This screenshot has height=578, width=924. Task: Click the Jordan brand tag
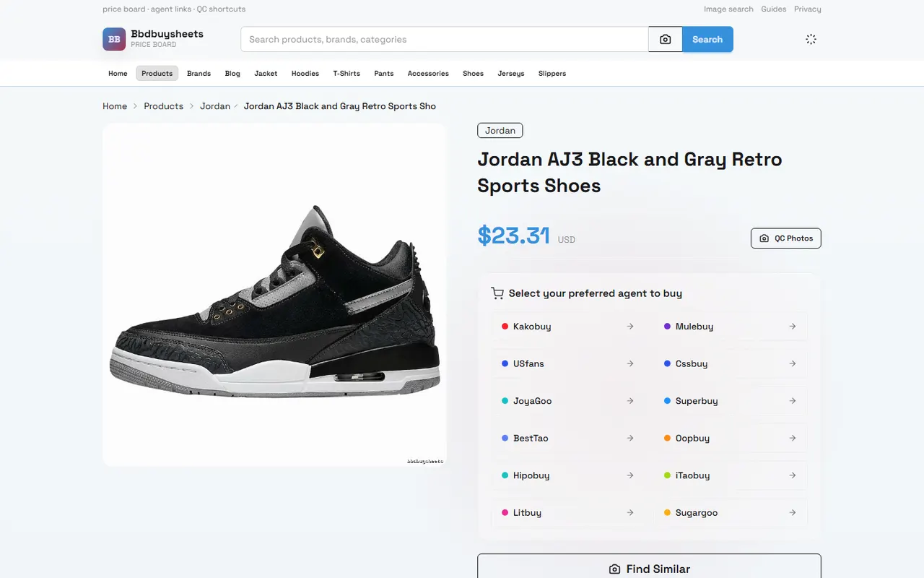coord(500,131)
